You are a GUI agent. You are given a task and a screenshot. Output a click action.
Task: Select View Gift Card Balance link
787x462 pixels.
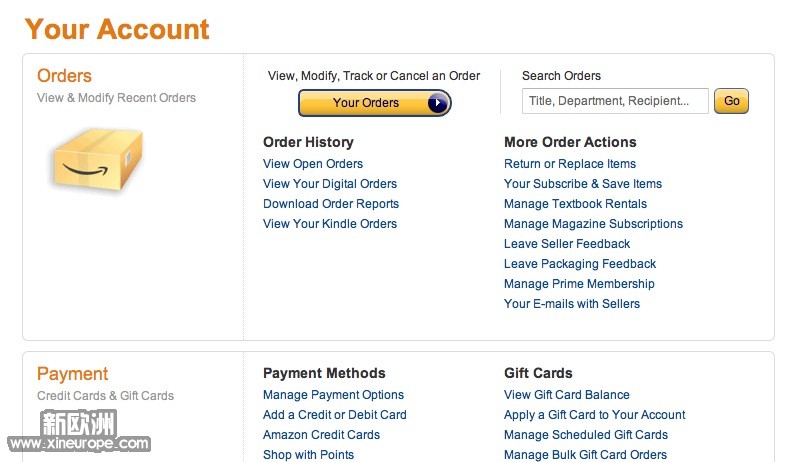[x=567, y=395]
